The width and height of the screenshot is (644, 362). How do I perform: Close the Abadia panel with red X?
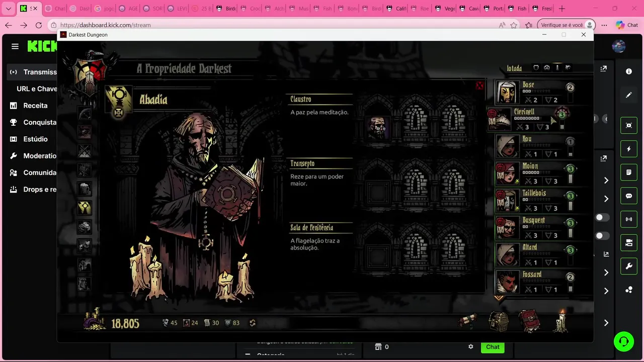[x=479, y=85]
